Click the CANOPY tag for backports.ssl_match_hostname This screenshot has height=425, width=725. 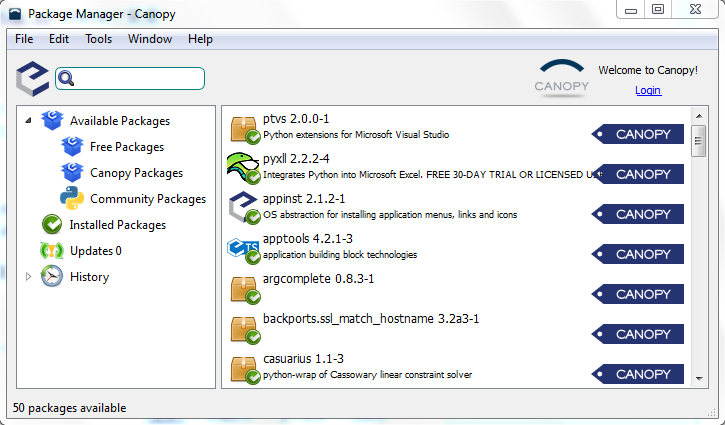pos(638,334)
